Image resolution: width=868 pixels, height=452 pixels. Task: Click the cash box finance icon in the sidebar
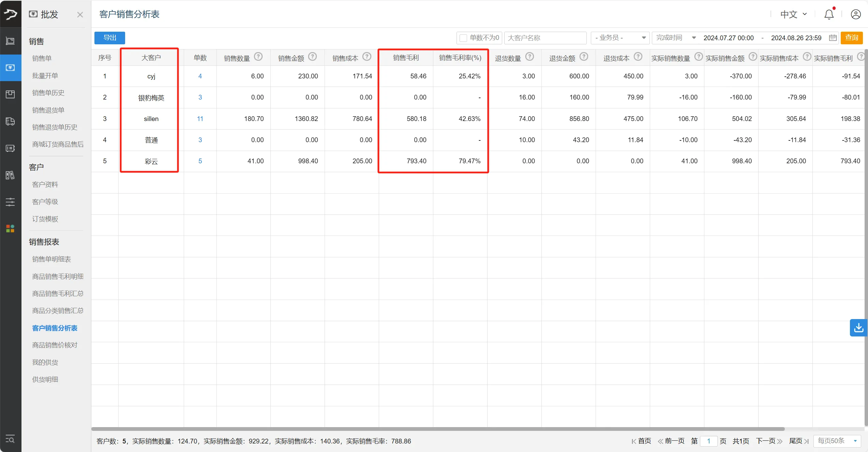click(10, 148)
